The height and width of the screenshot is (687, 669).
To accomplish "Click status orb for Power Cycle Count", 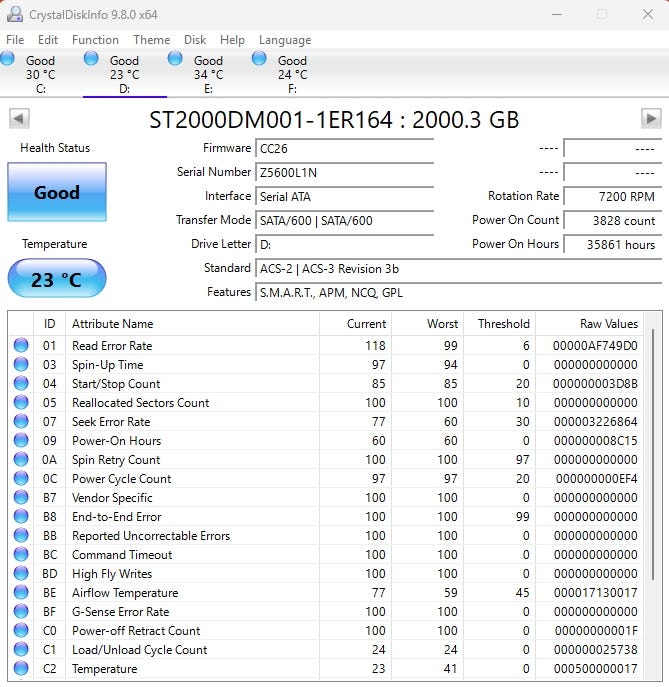I will (21, 478).
